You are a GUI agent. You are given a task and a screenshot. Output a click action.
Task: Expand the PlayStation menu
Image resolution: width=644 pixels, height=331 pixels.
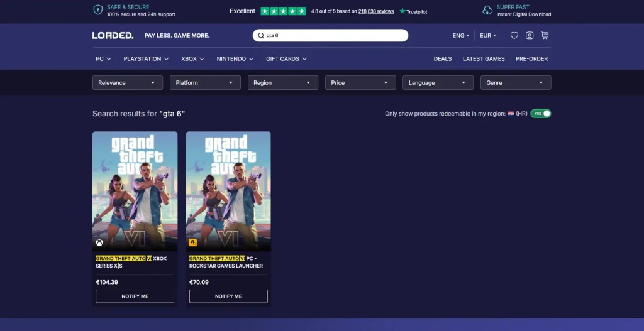pos(146,58)
